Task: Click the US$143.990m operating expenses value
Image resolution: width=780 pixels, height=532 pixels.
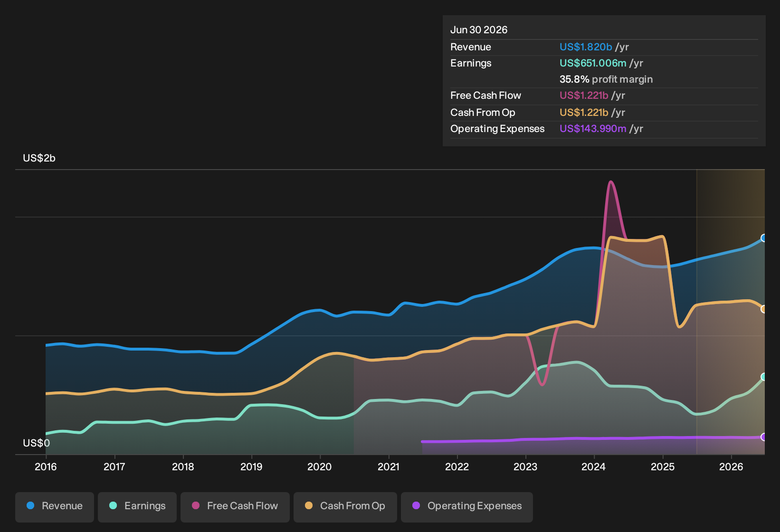Action: point(593,129)
